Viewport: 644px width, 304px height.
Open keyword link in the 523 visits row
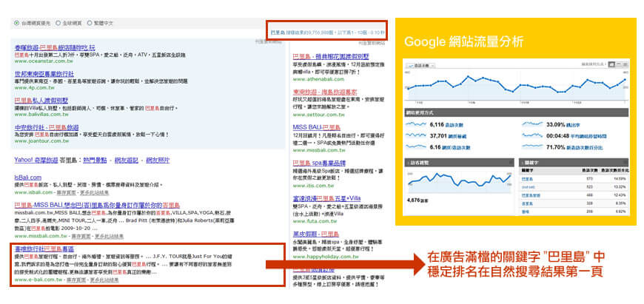[x=528, y=187]
